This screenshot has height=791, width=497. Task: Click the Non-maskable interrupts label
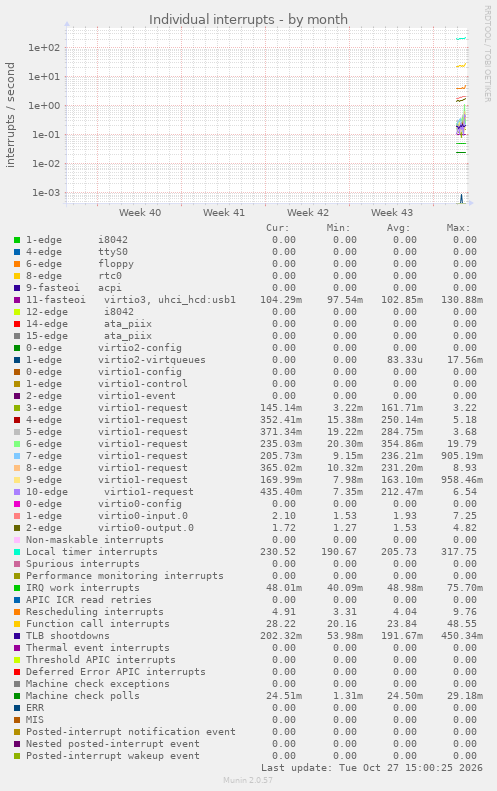pyautogui.click(x=95, y=540)
